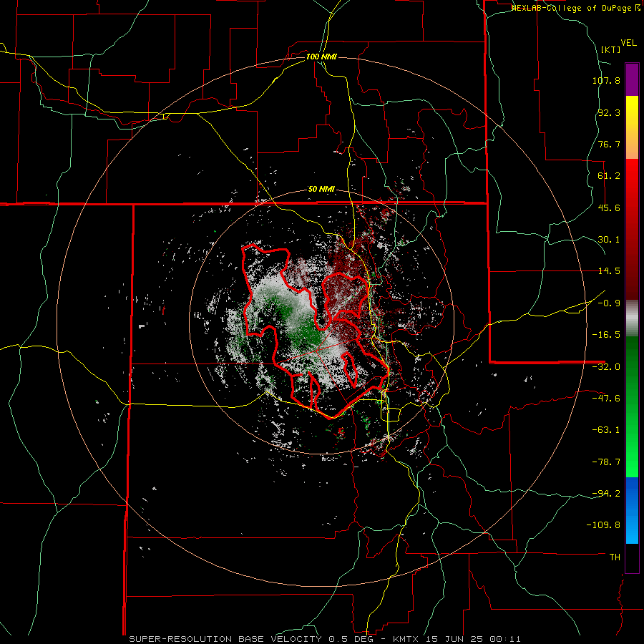Click the -16.5 scale value

(x=606, y=335)
